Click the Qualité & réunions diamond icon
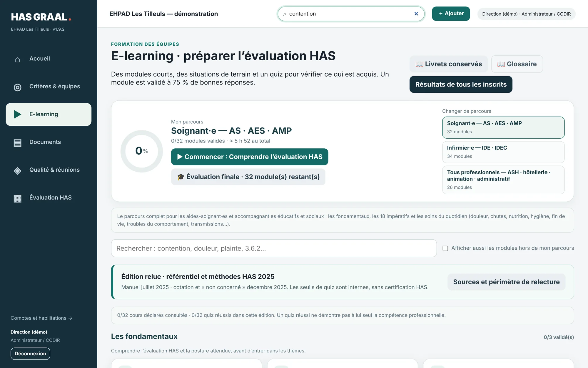 coord(18,170)
